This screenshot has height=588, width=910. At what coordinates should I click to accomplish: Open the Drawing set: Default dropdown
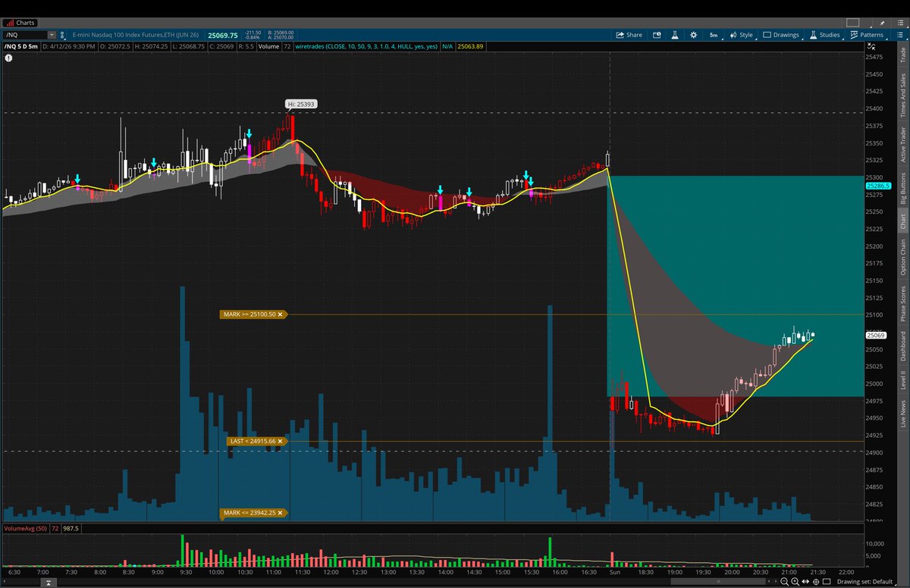coord(864,581)
